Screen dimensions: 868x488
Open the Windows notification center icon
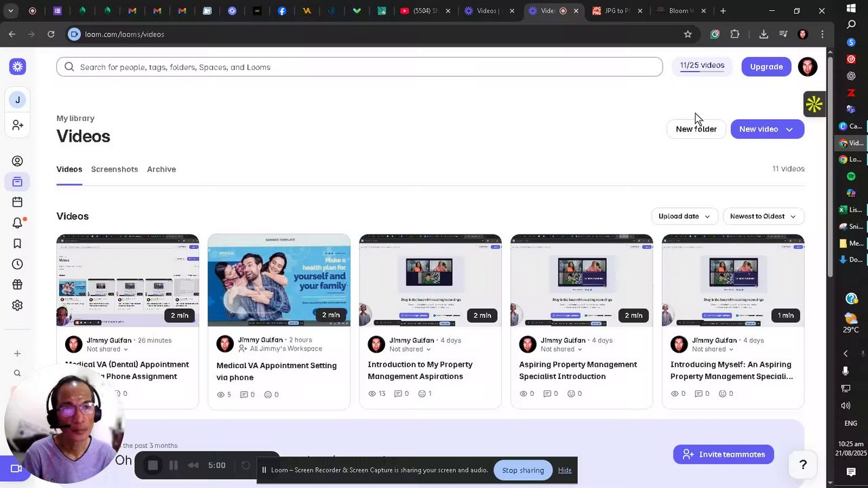pyautogui.click(x=852, y=472)
